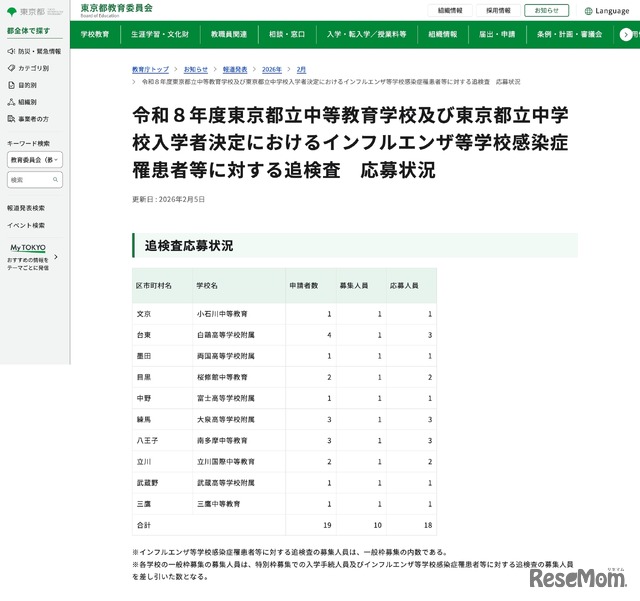
Task: Click the document icon beside 目的別
Action: (11, 85)
